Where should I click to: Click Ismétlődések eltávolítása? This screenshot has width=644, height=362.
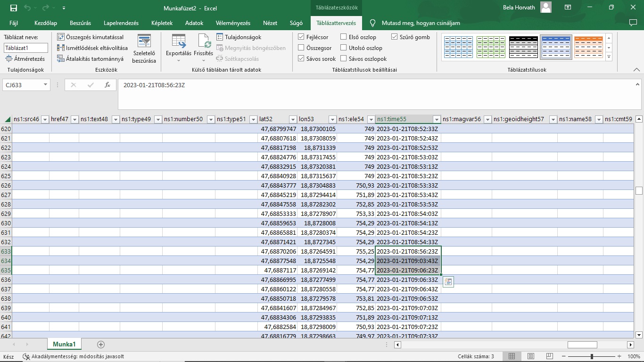pos(92,48)
